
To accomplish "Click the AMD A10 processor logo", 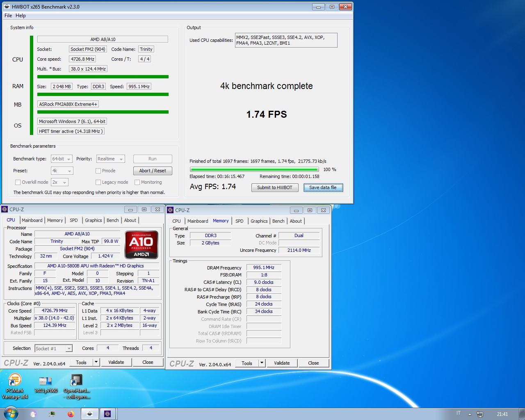I will [x=141, y=245].
